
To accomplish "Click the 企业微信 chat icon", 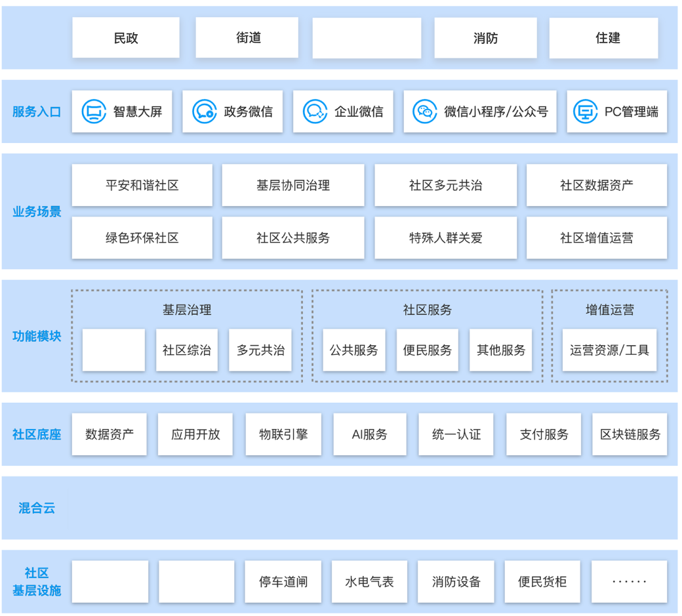I will (315, 112).
